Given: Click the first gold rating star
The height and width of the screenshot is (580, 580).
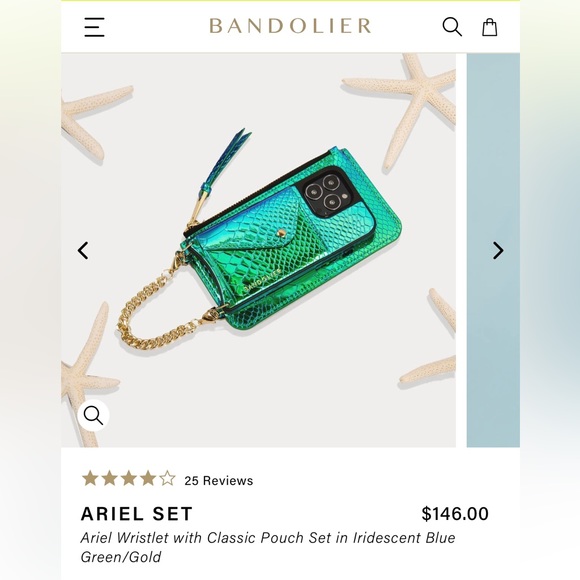Looking at the screenshot, I should tap(90, 478).
